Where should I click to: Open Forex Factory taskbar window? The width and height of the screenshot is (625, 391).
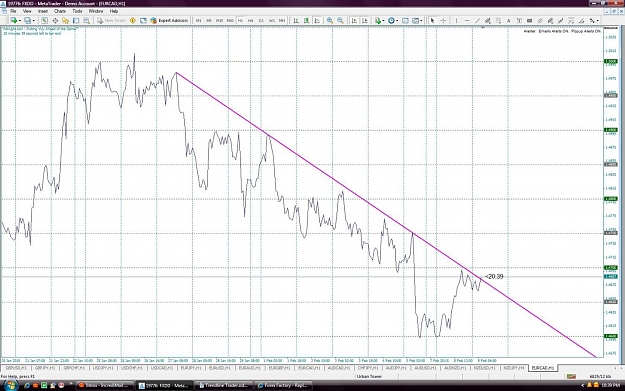pos(284,385)
